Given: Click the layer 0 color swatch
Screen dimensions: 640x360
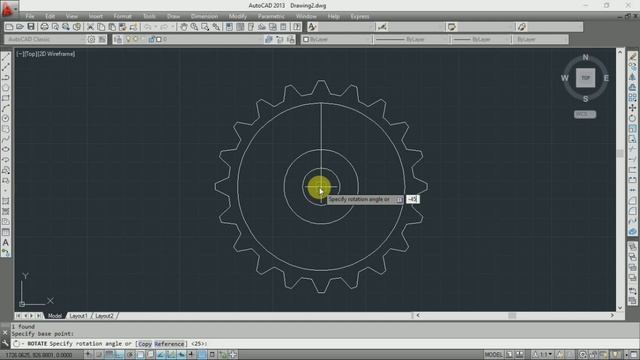Looking at the screenshot, I should coord(158,39).
